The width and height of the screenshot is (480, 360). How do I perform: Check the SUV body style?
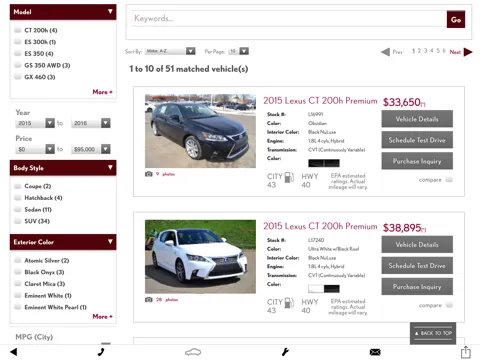click(x=18, y=221)
